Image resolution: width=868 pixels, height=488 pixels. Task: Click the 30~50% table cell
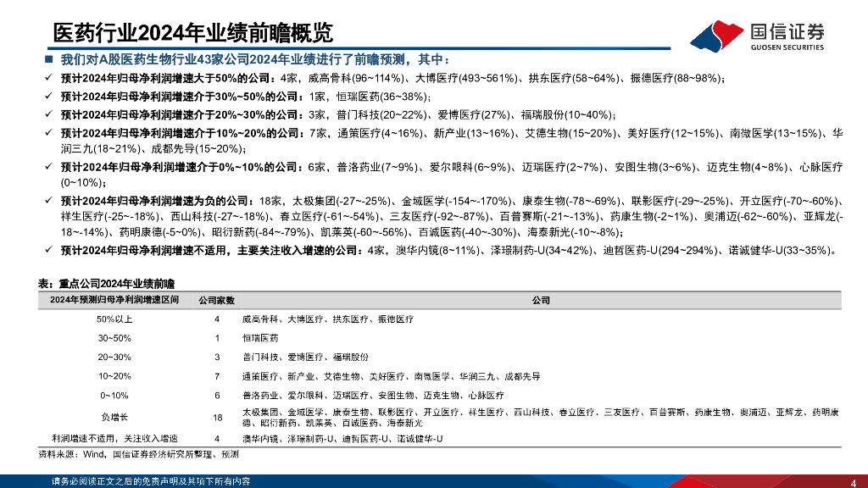(114, 338)
